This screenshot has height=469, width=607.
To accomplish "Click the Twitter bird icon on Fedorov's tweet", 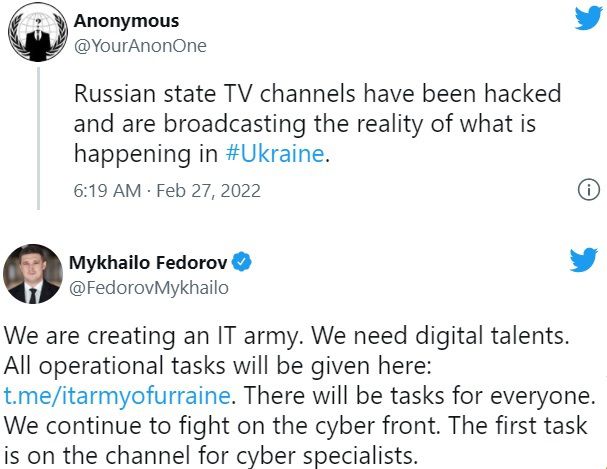I will [582, 260].
